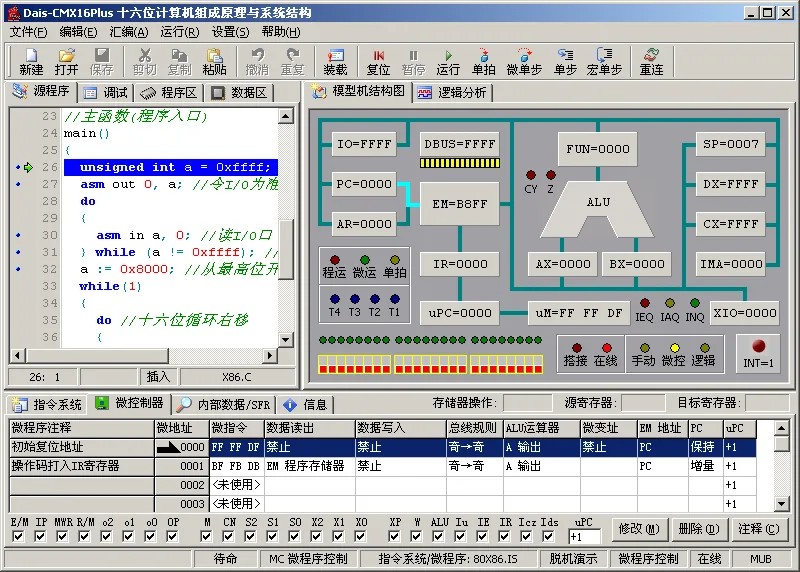The width and height of the screenshot is (800, 572).
Task: Reconnect the device using 重连 icon
Action: [652, 61]
